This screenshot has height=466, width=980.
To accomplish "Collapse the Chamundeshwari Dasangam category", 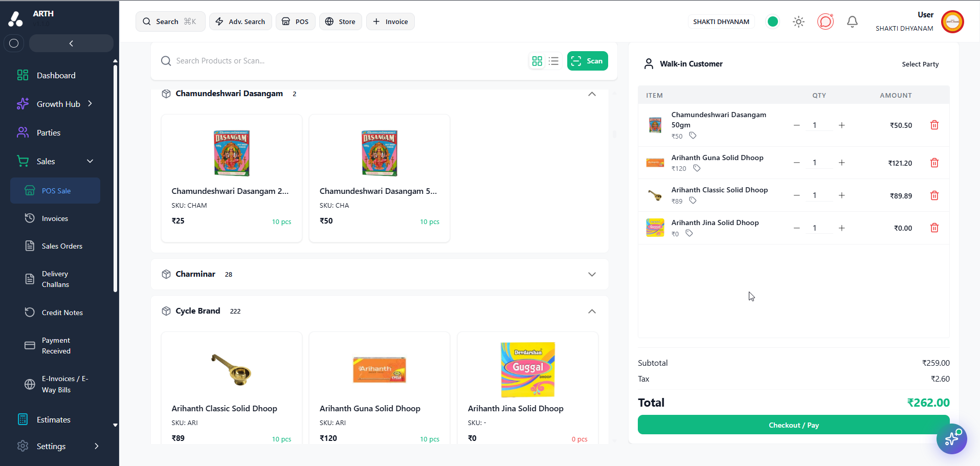I will 592,94.
